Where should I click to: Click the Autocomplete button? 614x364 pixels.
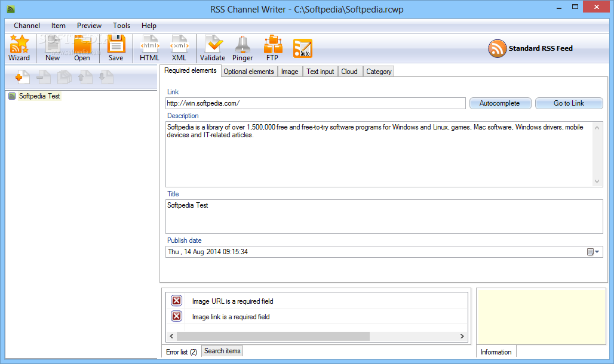point(500,103)
